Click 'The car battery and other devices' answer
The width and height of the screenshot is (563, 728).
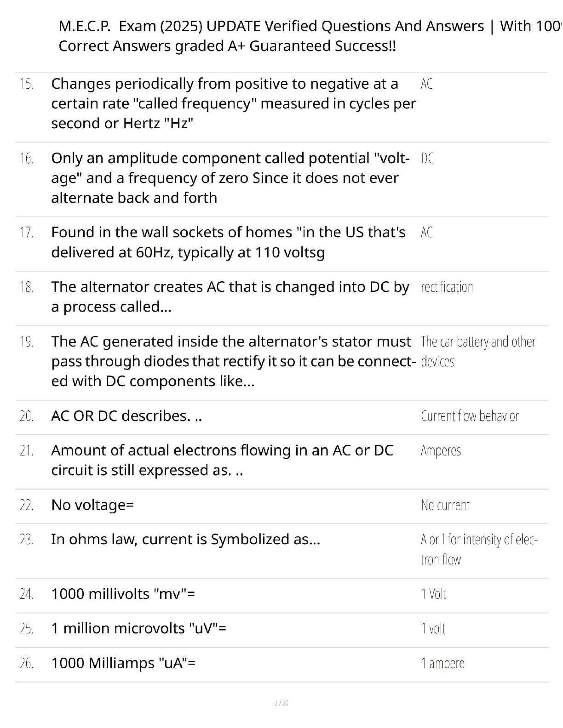coord(477,351)
